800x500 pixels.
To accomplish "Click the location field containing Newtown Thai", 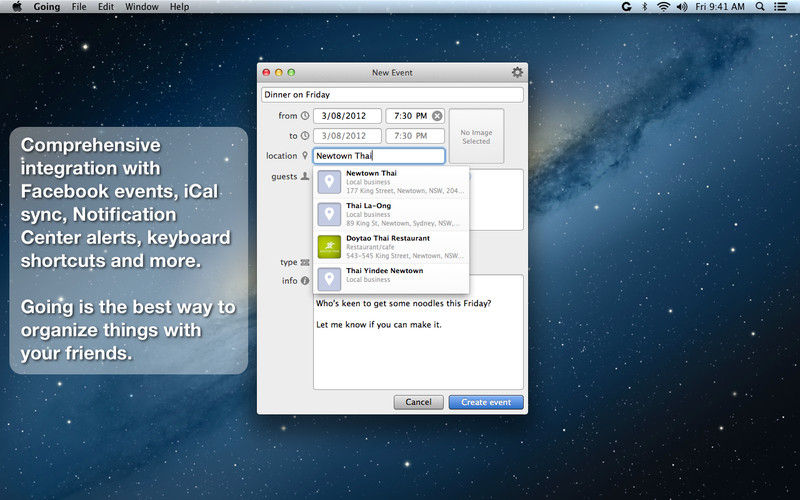I will [379, 156].
